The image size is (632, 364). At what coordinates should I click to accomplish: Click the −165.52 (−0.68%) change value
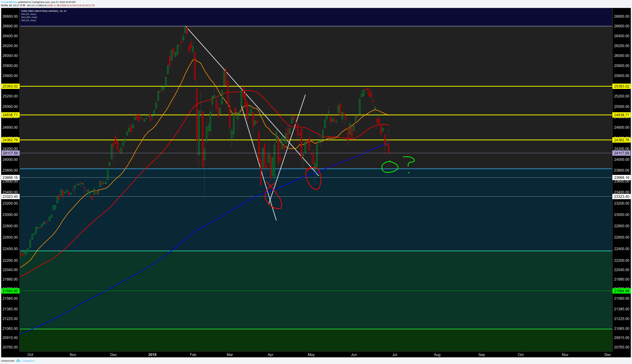(35, 5)
